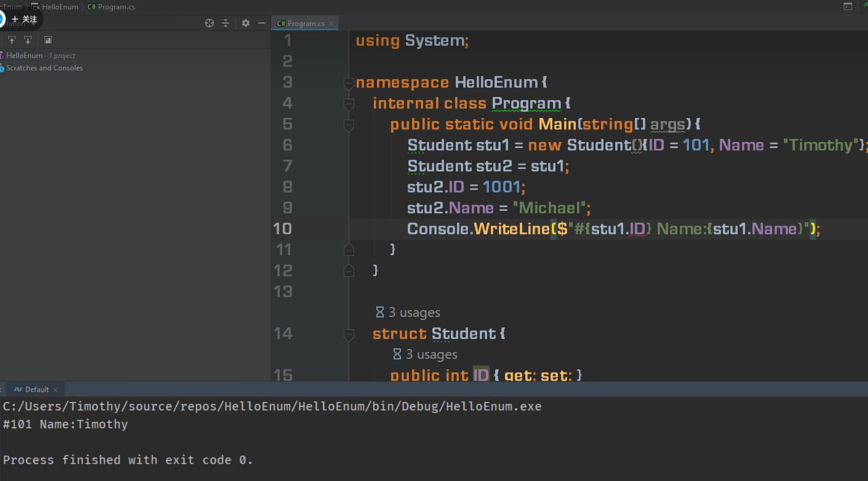Viewport: 868px width, 481px height.
Task: Click fold end marker on line 11
Action: pyautogui.click(x=348, y=250)
